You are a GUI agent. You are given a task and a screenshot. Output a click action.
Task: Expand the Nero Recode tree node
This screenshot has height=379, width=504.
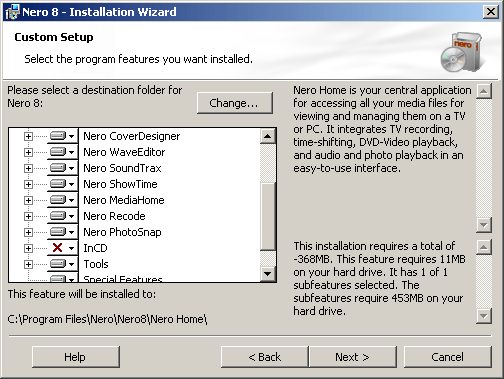click(28, 216)
